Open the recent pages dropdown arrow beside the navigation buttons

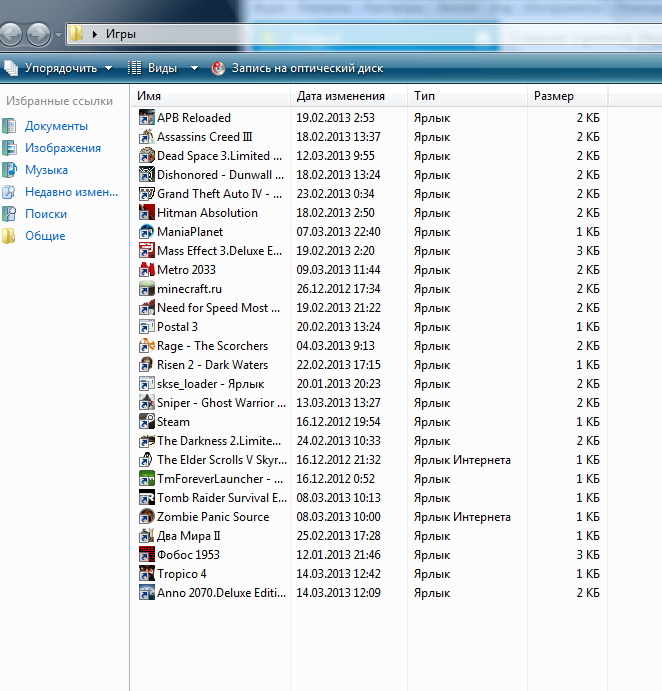pyautogui.click(x=58, y=34)
